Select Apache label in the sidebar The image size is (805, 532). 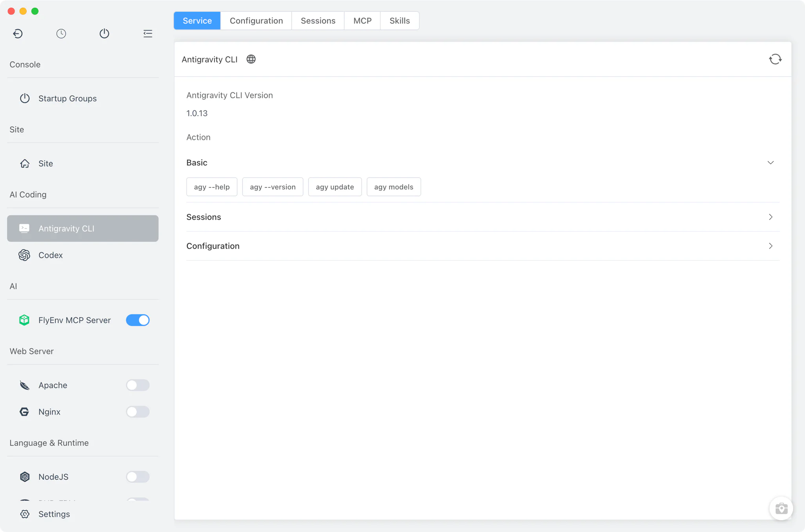[53, 385]
